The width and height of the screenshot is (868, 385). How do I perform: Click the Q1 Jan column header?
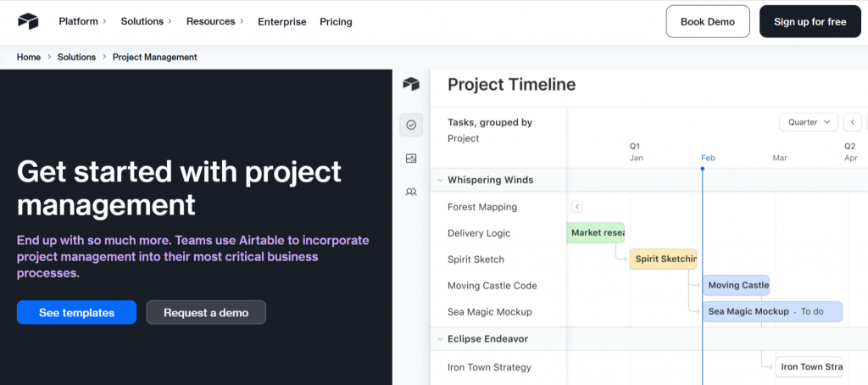coord(636,153)
